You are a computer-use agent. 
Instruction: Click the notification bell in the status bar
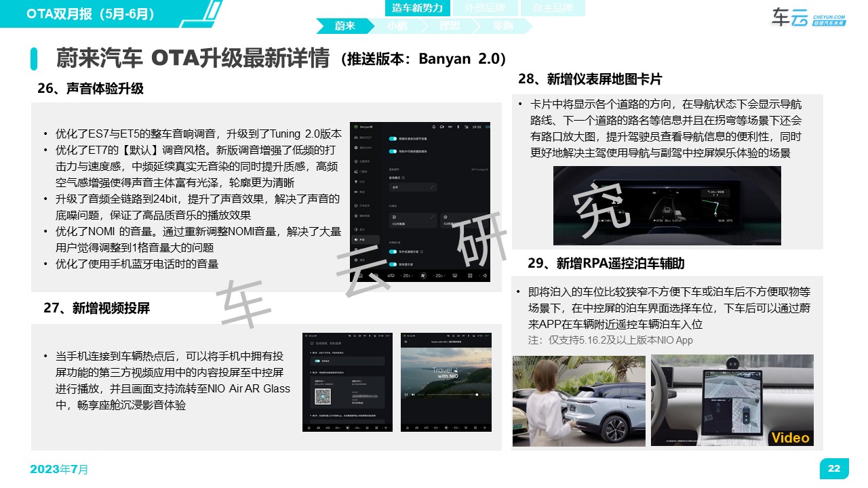[433, 127]
